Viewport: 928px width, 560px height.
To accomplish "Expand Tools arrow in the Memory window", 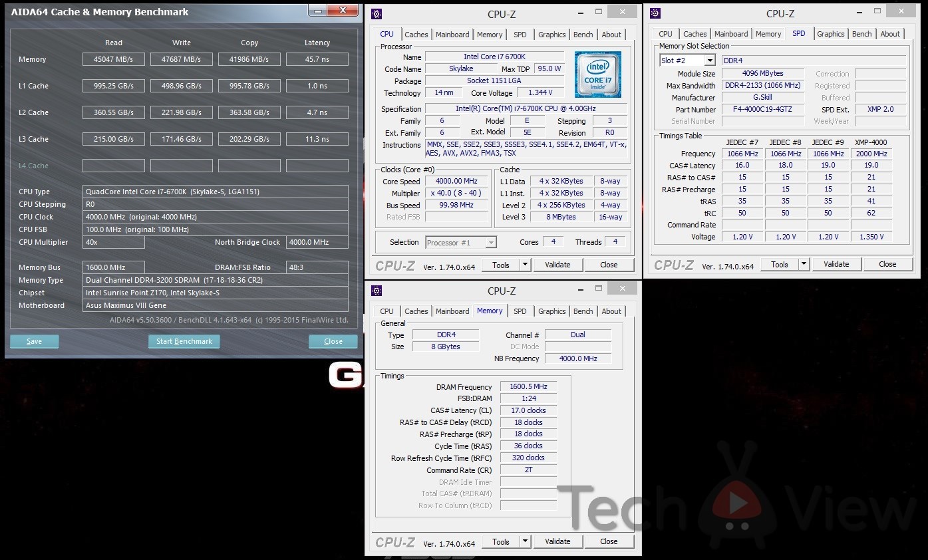I will coord(525,541).
